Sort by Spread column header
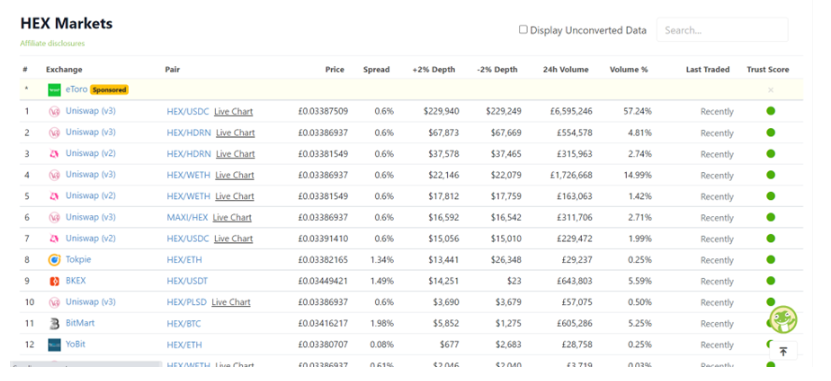 click(376, 69)
